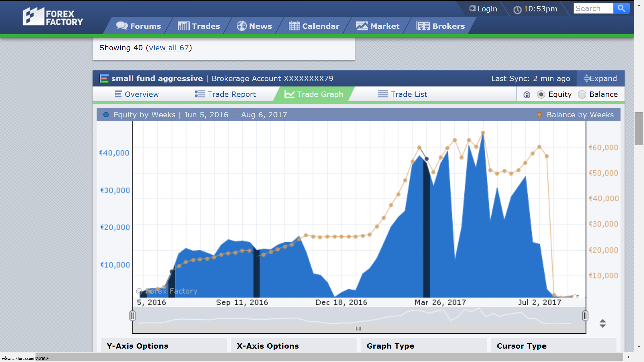Click the Dec 18, 2016 axis label
The image size is (644, 362).
341,302
